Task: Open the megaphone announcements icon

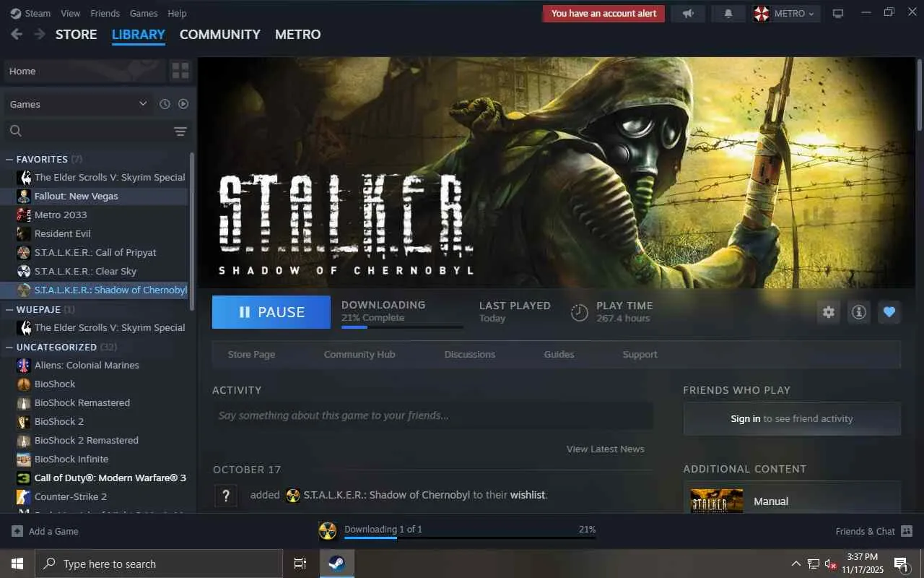Action: [688, 13]
